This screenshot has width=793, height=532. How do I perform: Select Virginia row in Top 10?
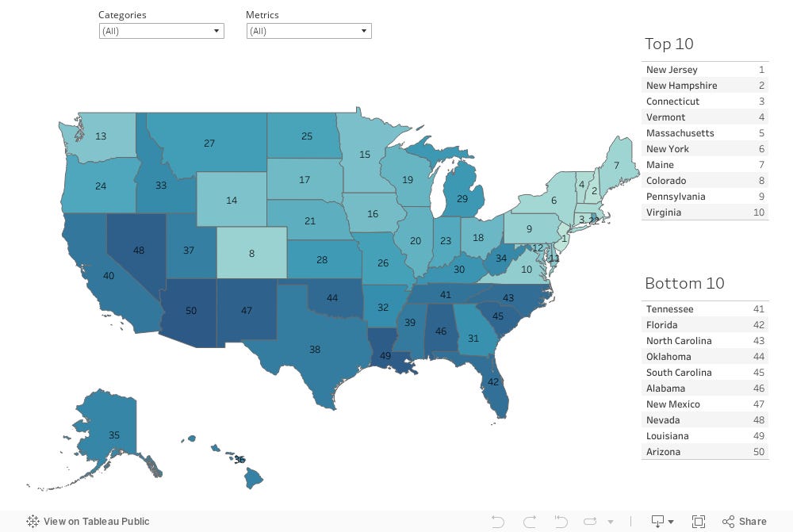pos(705,212)
